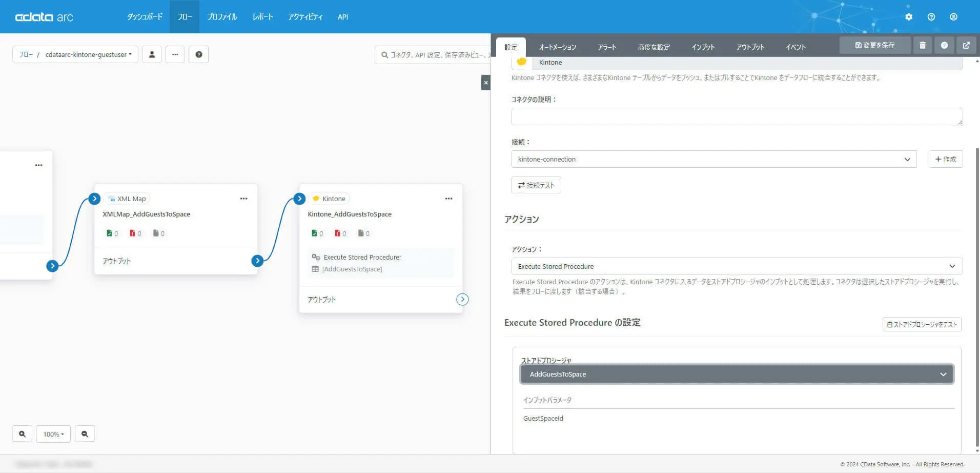This screenshot has height=473, width=980.
Task: Click the ストアドプロシージャをテスト button
Action: coord(922,324)
